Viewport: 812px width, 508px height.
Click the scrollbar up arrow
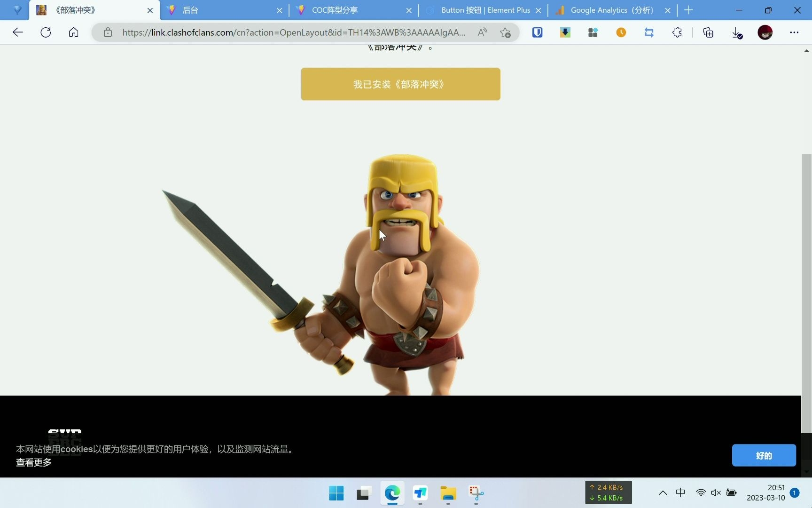[806, 51]
